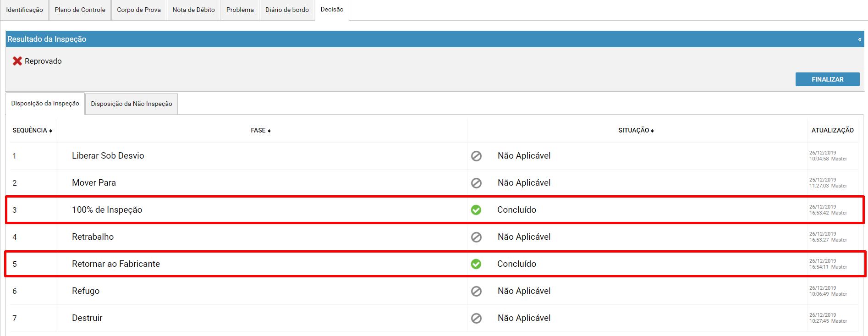This screenshot has height=336, width=868.
Task: Switch to the Problema tab
Action: point(240,10)
